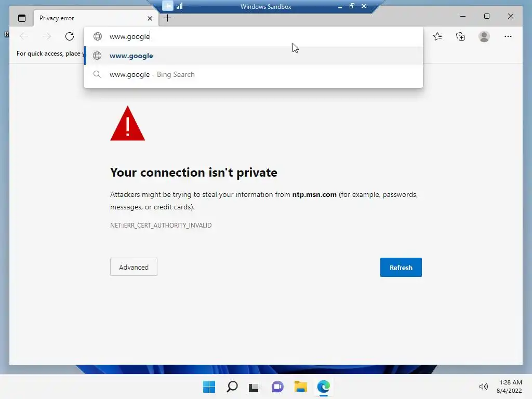Minimize the Windows Sandbox bar
This screenshot has height=399, width=532.
tap(340, 6)
